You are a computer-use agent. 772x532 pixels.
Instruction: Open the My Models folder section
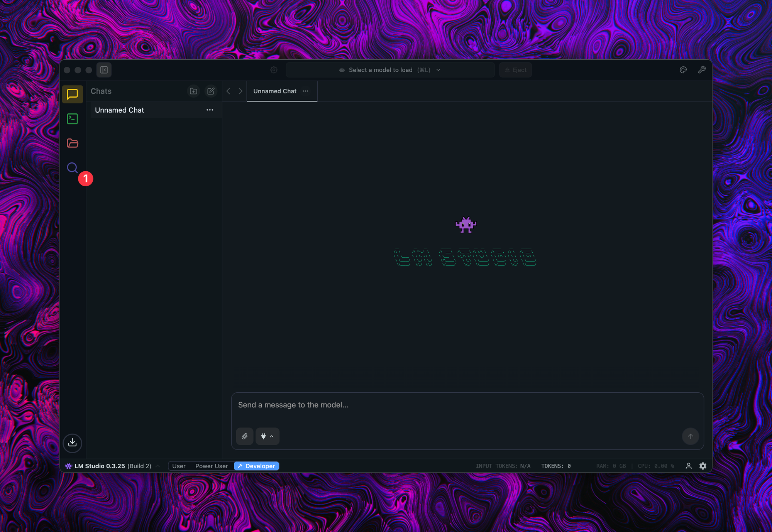point(72,143)
